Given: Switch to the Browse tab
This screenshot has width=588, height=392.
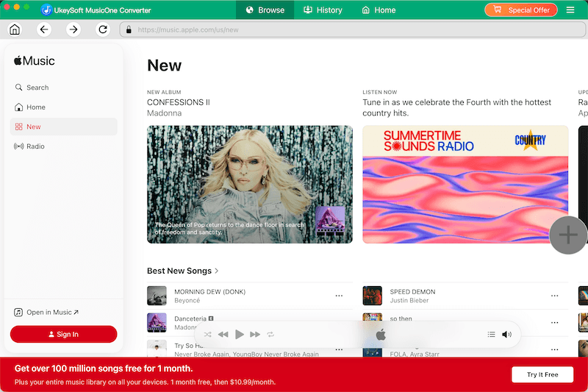Looking at the screenshot, I should (x=265, y=10).
